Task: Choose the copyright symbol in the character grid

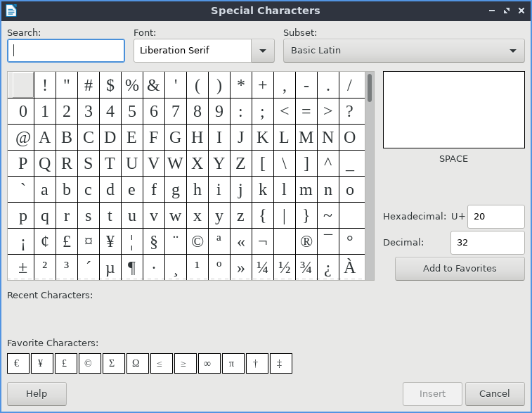Action: click(197, 241)
